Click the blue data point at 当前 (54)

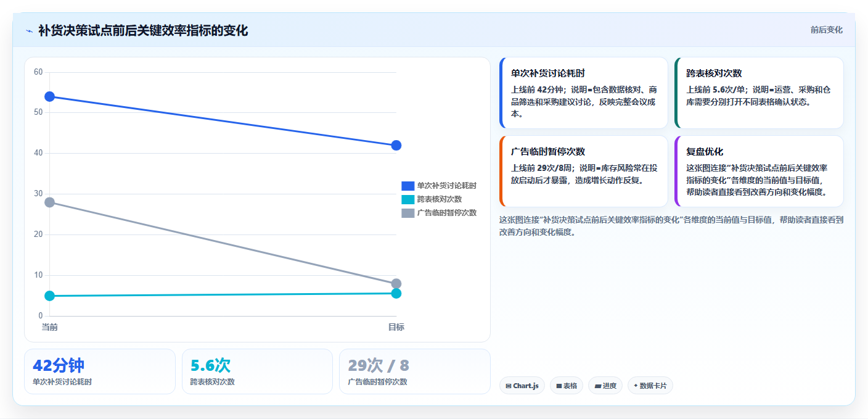coord(49,96)
